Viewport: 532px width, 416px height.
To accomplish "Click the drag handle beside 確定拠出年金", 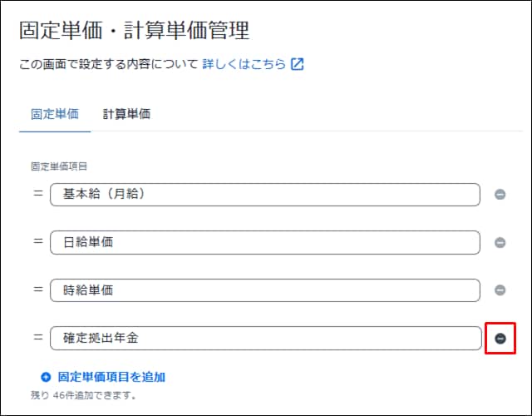I will 38,337.
